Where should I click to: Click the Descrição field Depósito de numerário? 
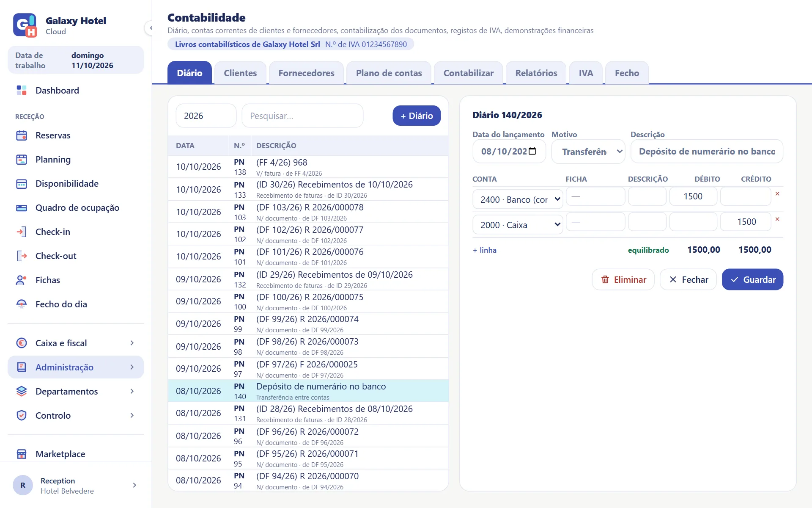[x=707, y=152]
